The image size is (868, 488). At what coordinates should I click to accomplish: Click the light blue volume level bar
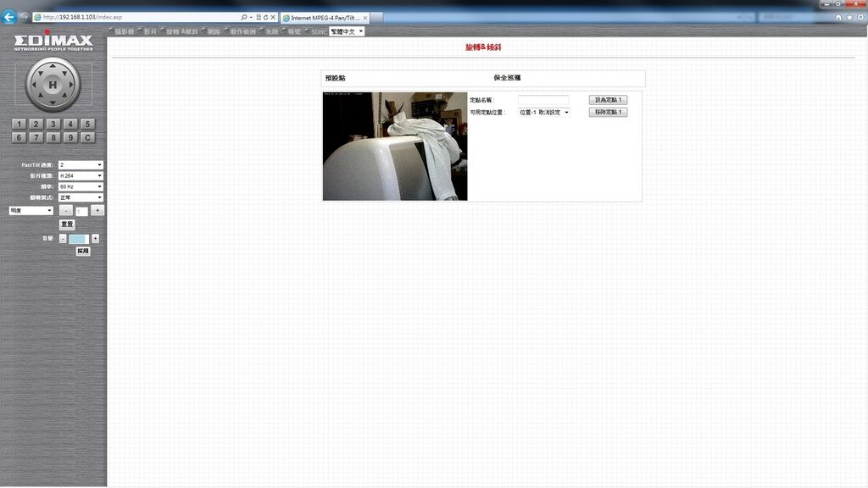[79, 239]
